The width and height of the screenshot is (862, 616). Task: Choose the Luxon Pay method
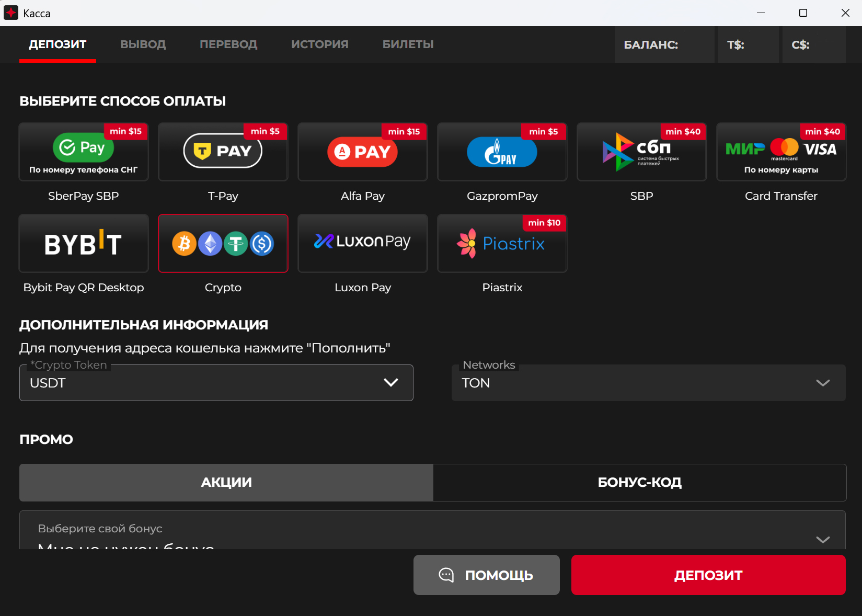(x=363, y=244)
